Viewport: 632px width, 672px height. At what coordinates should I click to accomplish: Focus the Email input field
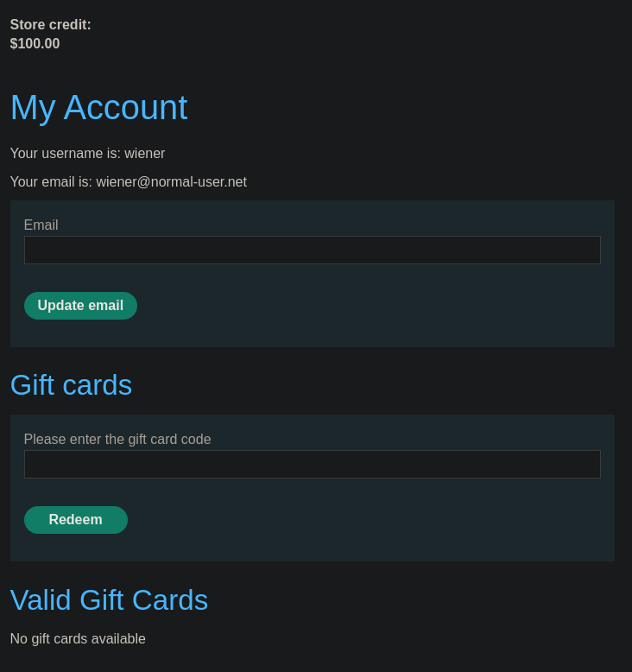313,250
